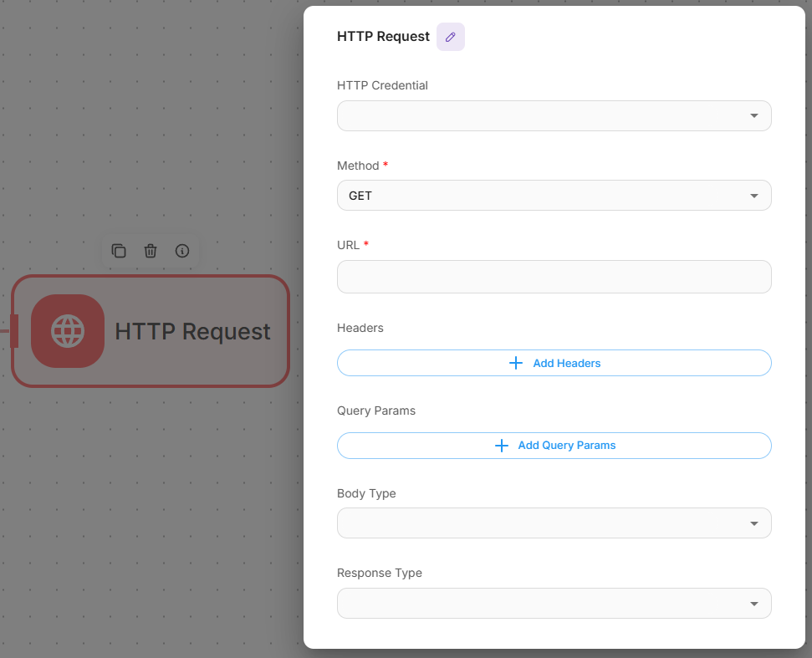Click the caret on the Response Type field
Screen dimensions: 812x658
753,604
